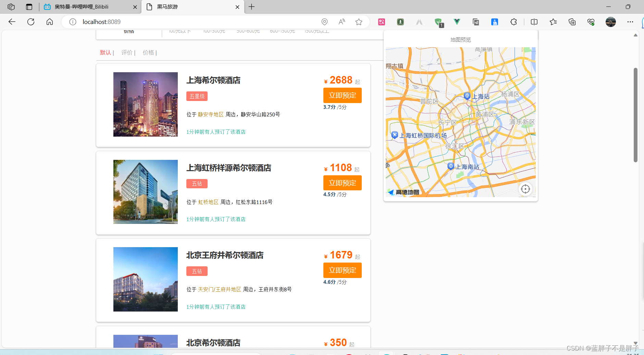Open the Extensions puzzle menu
Screen dimensions: 644x355
(x=513, y=22)
